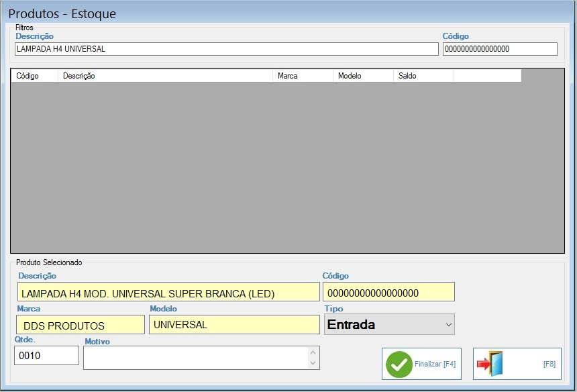Screen dimensions: 577x392
Task: Click the Filtros group label
Action: point(24,28)
